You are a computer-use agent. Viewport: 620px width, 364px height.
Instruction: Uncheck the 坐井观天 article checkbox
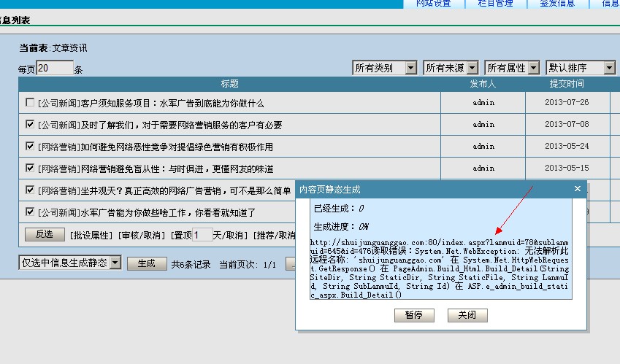(30, 190)
